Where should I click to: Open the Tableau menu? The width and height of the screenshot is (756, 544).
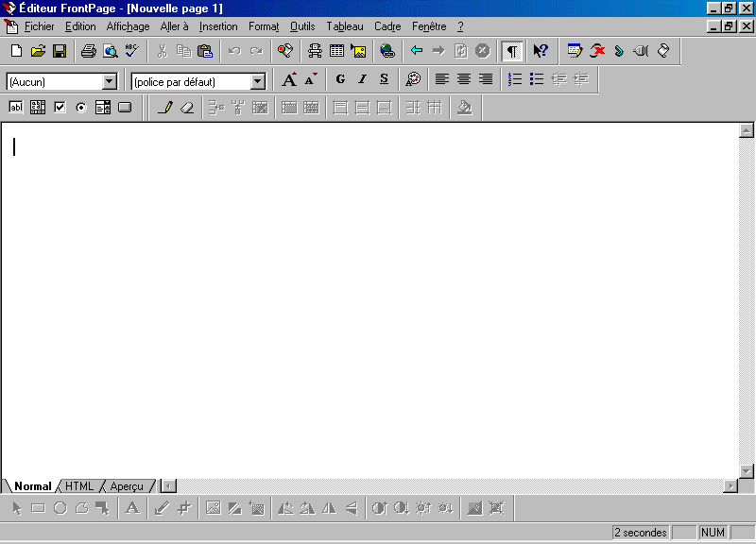click(345, 26)
